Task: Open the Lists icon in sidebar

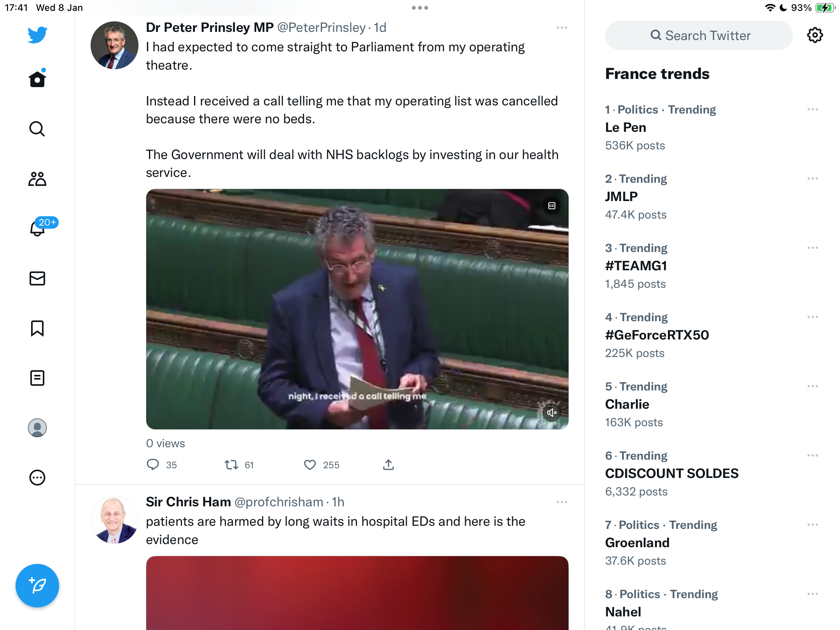Action: coord(37,378)
